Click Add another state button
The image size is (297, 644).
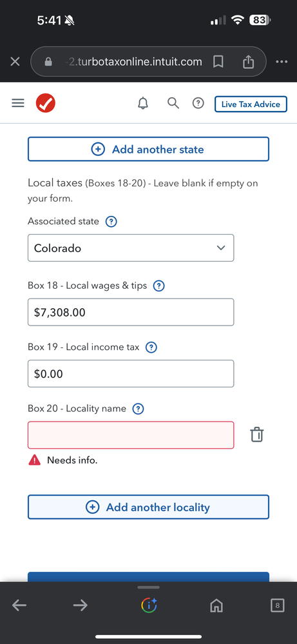(148, 149)
